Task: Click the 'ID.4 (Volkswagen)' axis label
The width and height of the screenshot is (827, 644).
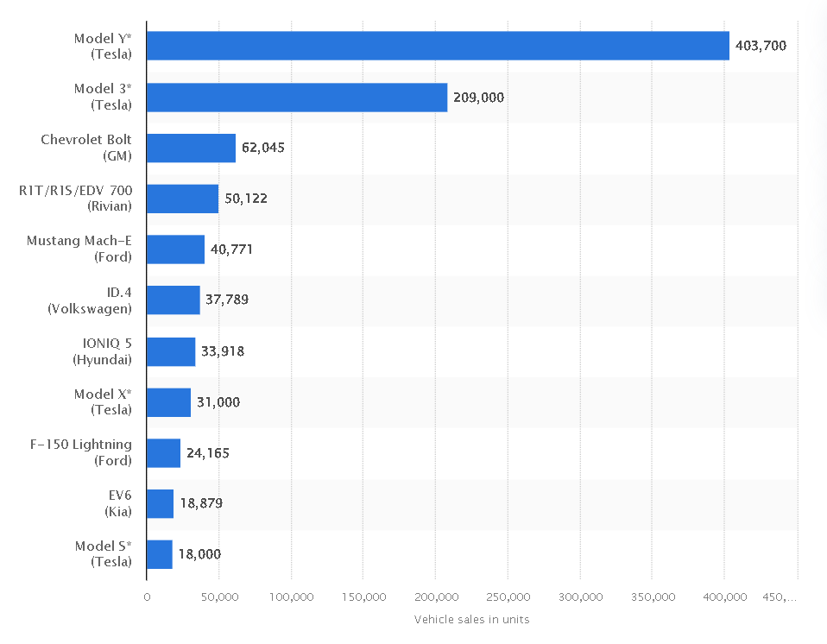Action: (x=90, y=300)
